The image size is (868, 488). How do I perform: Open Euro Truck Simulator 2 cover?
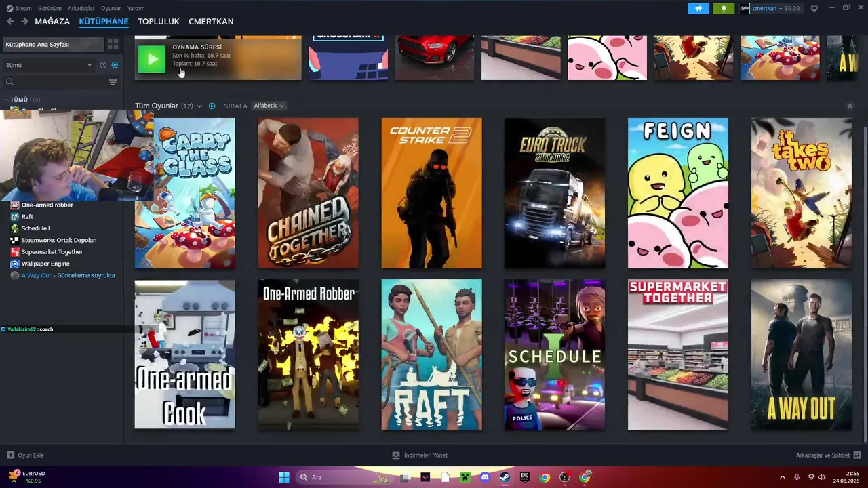555,193
